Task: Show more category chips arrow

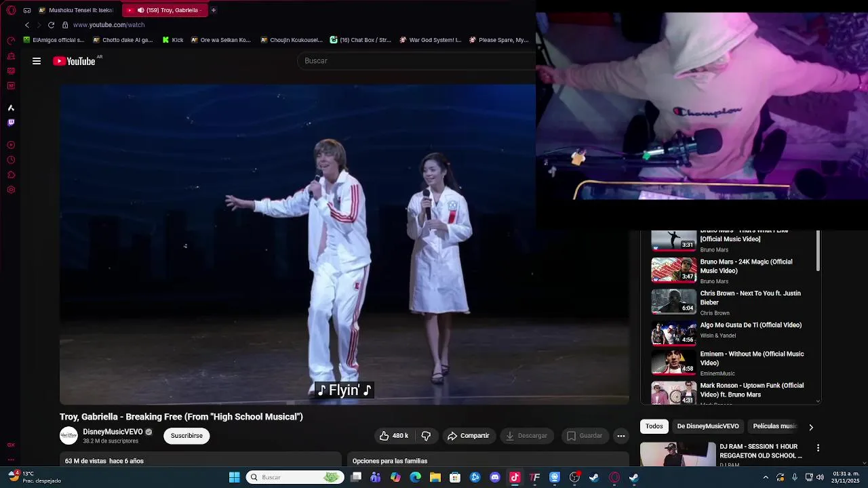Action: pyautogui.click(x=810, y=427)
